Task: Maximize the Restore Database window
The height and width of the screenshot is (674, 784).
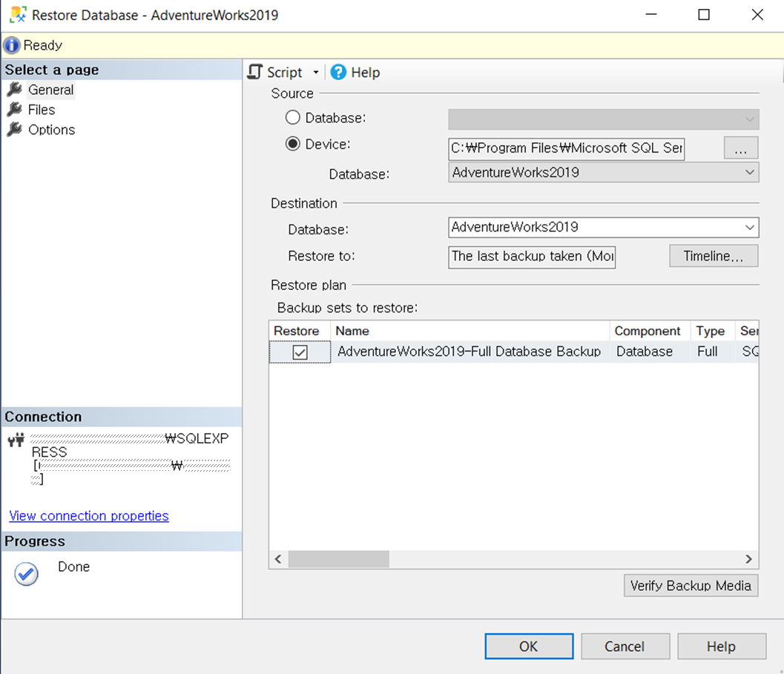Action: tap(703, 15)
